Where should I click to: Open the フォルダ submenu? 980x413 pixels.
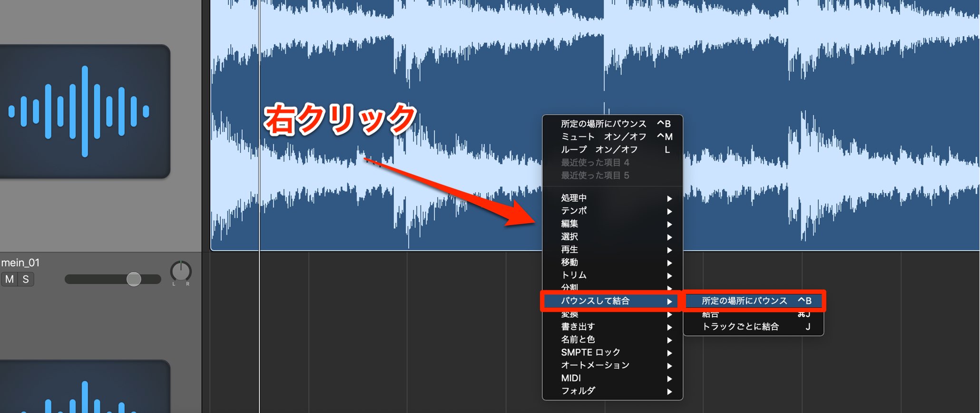click(x=613, y=391)
